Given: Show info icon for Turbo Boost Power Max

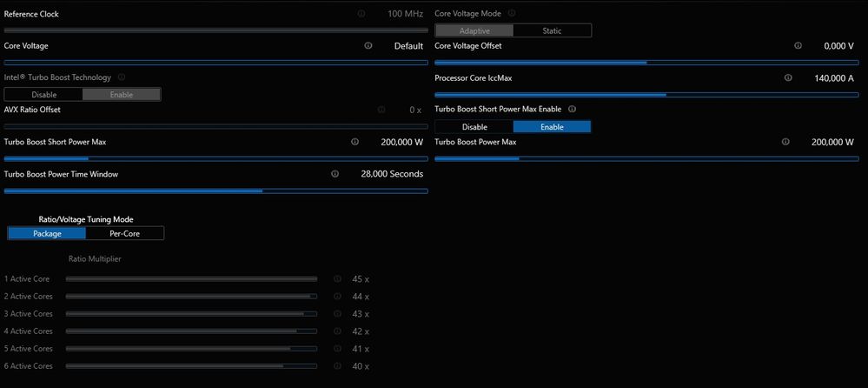Looking at the screenshot, I should tap(785, 142).
